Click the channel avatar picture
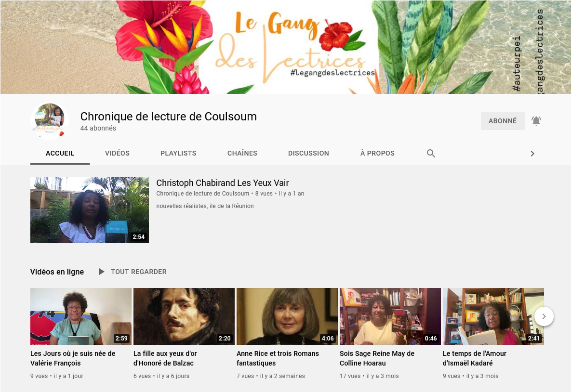Viewport: 571px width, 392px height. (x=50, y=121)
